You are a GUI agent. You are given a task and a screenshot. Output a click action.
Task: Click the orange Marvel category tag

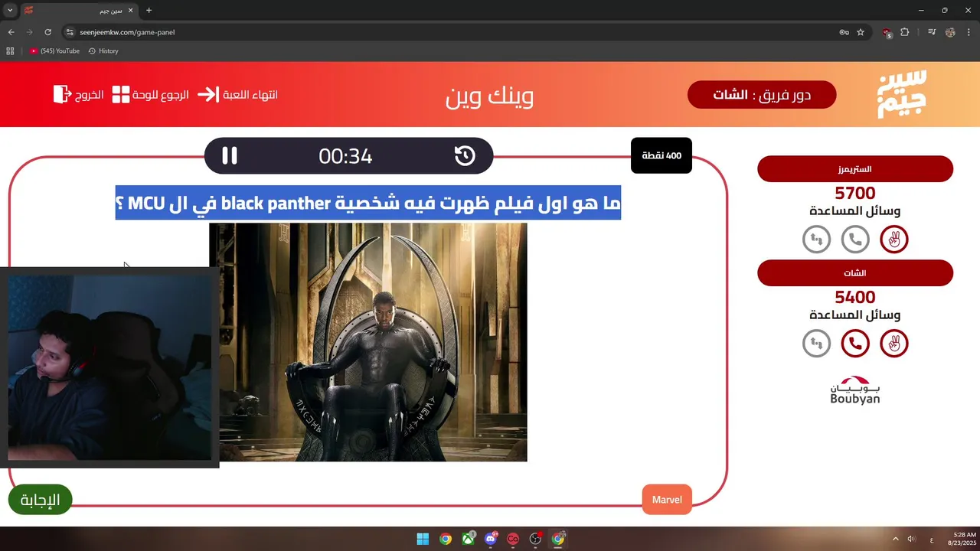667,500
